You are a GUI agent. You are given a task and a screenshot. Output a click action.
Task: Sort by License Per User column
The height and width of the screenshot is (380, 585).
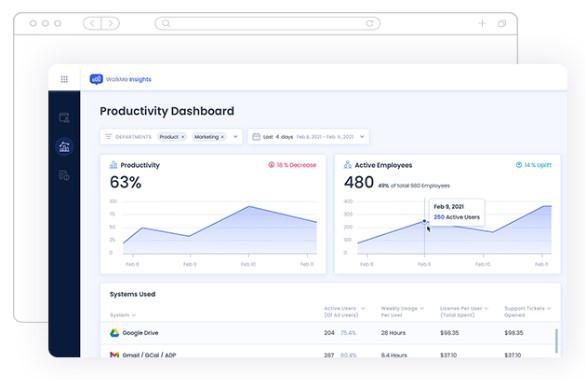pyautogui.click(x=464, y=311)
